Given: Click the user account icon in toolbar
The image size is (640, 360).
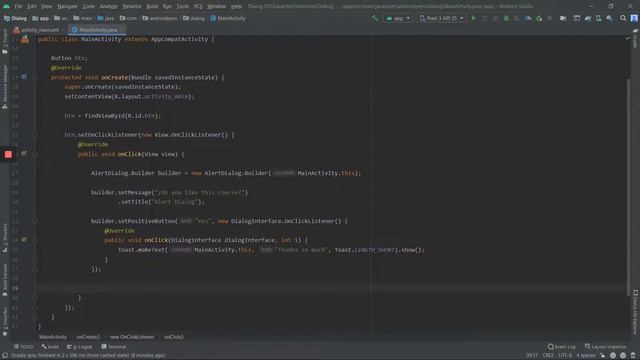Looking at the screenshot, I should pyautogui.click(x=634, y=18).
